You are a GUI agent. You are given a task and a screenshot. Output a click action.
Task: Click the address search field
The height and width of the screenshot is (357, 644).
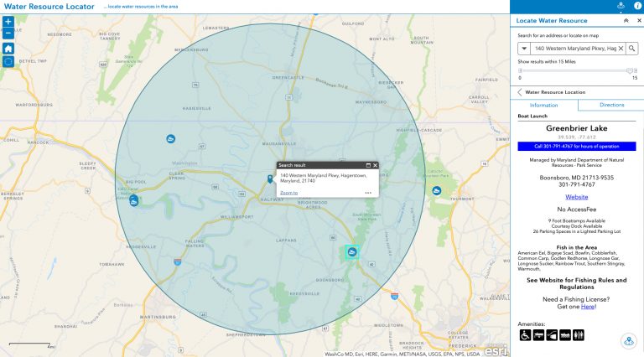pyautogui.click(x=574, y=49)
